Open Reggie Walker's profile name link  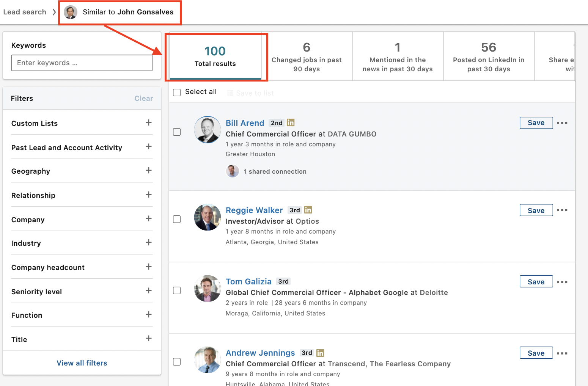pos(254,210)
